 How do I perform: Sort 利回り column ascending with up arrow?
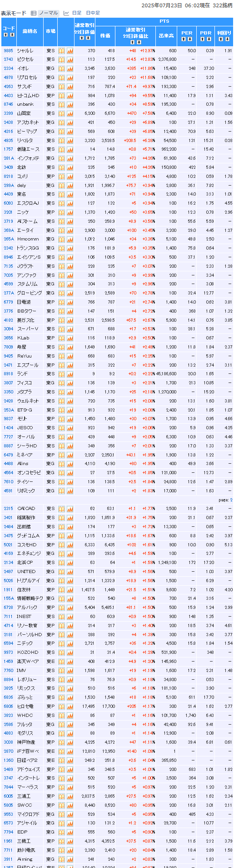pyautogui.click(x=220, y=39)
